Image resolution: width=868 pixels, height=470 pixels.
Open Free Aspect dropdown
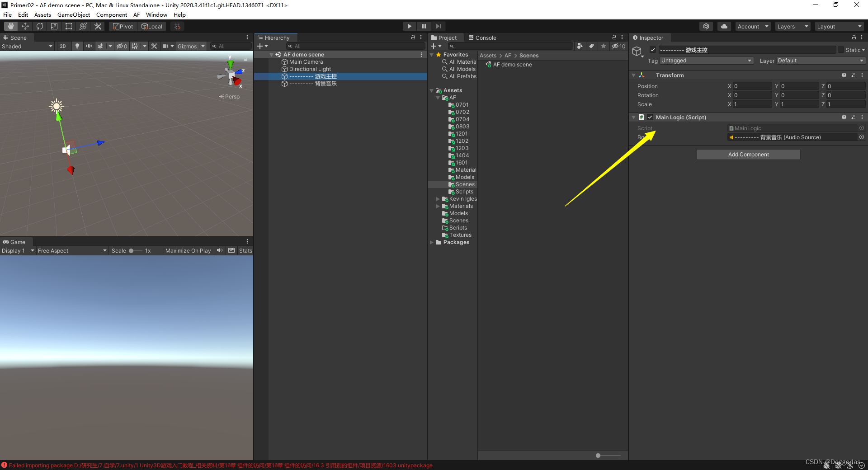[x=72, y=251]
